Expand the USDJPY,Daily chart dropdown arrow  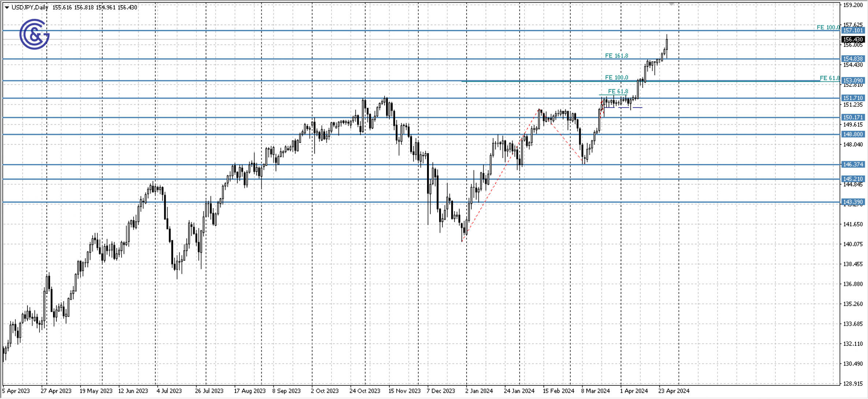tap(6, 7)
